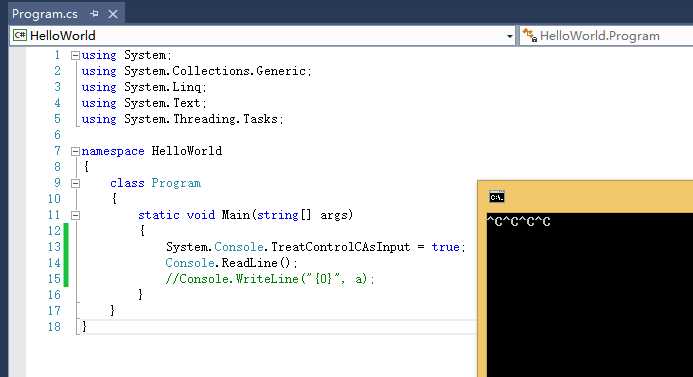Click the console window's cmd icon
The width and height of the screenshot is (693, 377).
[496, 197]
